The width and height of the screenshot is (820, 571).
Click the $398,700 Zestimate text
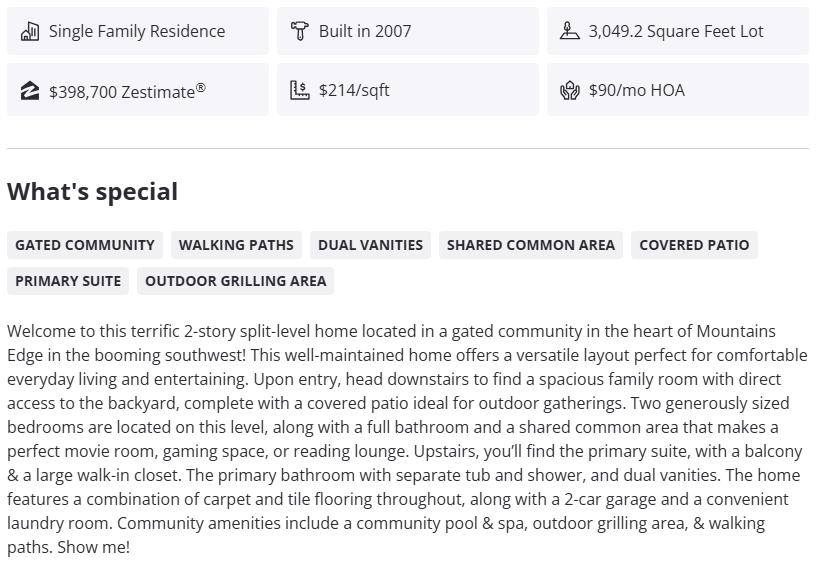click(127, 90)
